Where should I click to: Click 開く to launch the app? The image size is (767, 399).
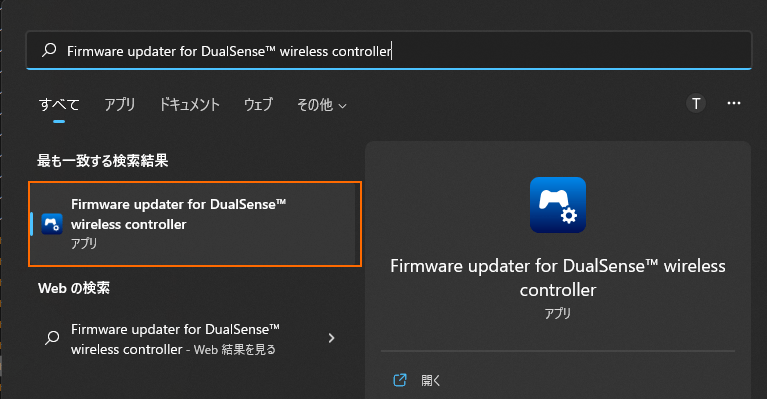tap(430, 380)
